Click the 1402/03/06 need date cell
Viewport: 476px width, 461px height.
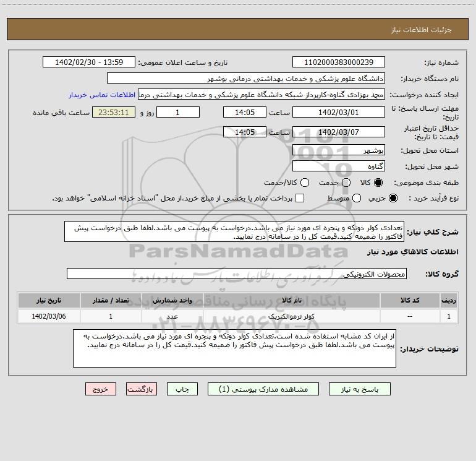click(x=49, y=316)
